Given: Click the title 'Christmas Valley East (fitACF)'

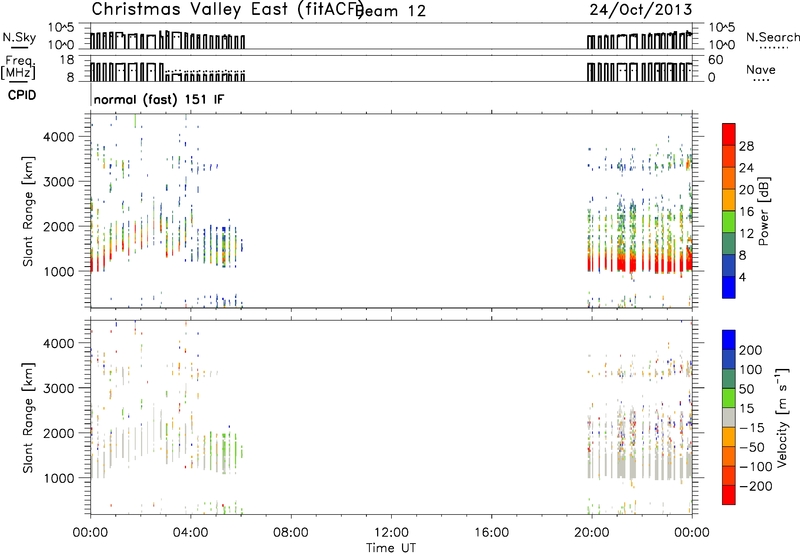Looking at the screenshot, I should click(228, 10).
